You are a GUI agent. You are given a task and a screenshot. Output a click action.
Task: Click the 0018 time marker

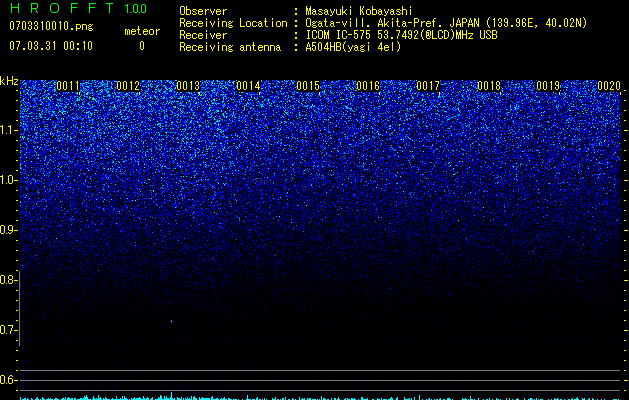pyautogui.click(x=489, y=86)
